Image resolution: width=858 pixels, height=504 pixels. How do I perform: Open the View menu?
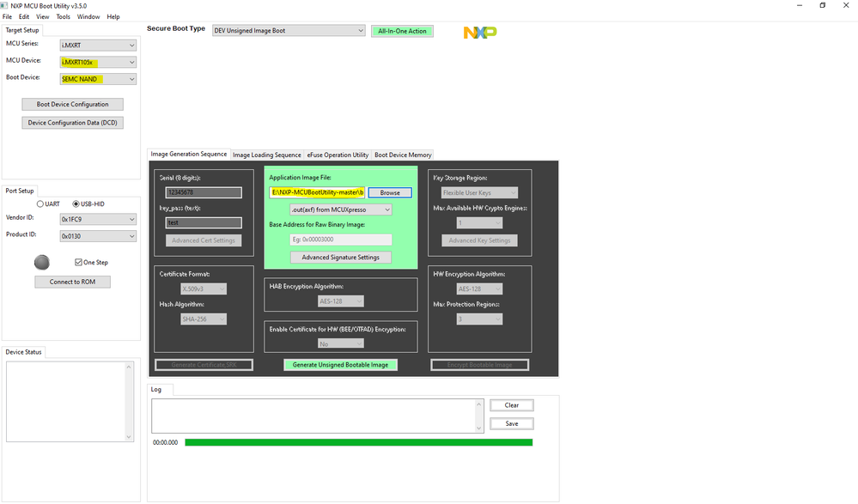click(x=43, y=16)
